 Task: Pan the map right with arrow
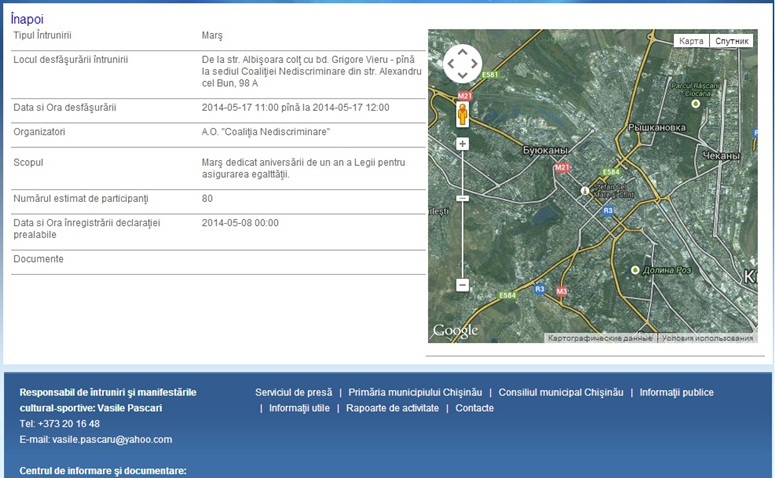coord(474,63)
